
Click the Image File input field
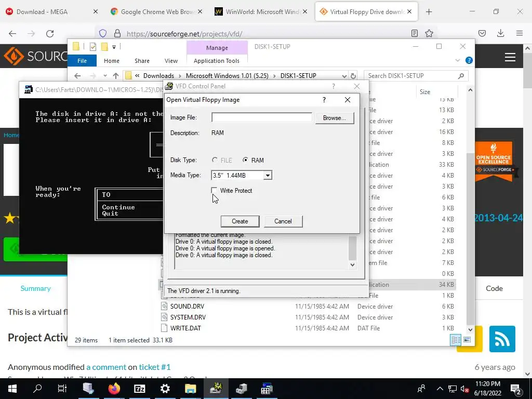coord(262,117)
